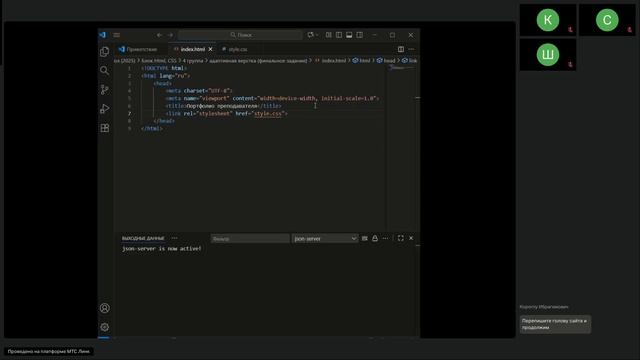
Task: Click the editor minimap preview
Action: 402,69
